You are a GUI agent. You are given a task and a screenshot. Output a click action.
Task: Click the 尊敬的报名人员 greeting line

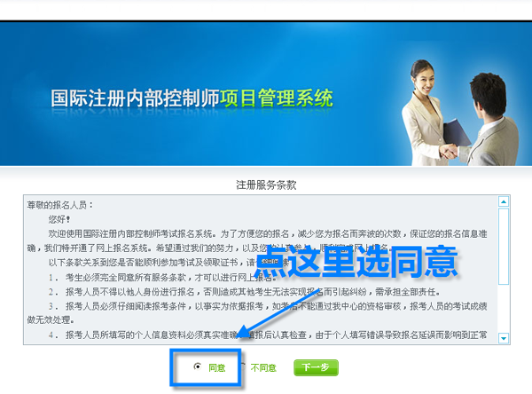pos(60,205)
